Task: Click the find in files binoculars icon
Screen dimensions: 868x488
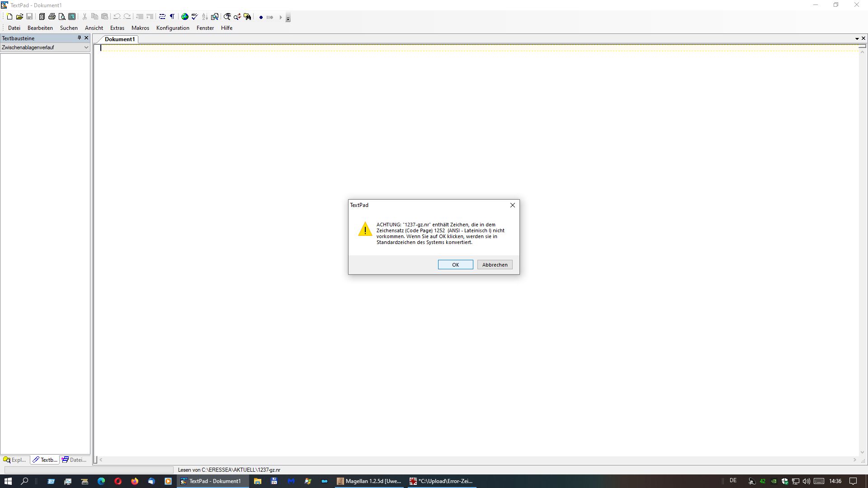Action: click(247, 17)
